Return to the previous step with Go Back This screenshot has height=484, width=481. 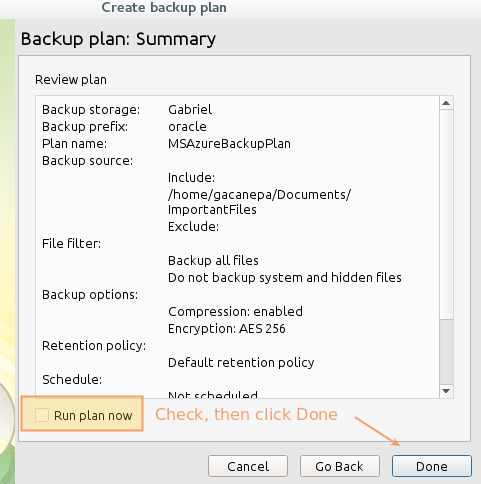tap(339, 466)
